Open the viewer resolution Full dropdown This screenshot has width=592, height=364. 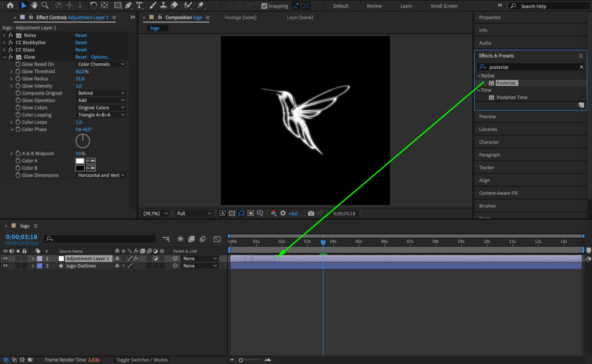pyautogui.click(x=194, y=213)
